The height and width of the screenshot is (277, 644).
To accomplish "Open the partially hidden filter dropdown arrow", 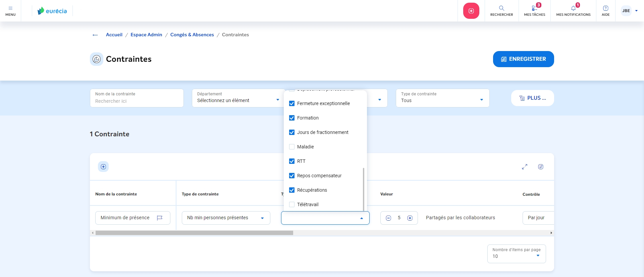I will pyautogui.click(x=380, y=100).
